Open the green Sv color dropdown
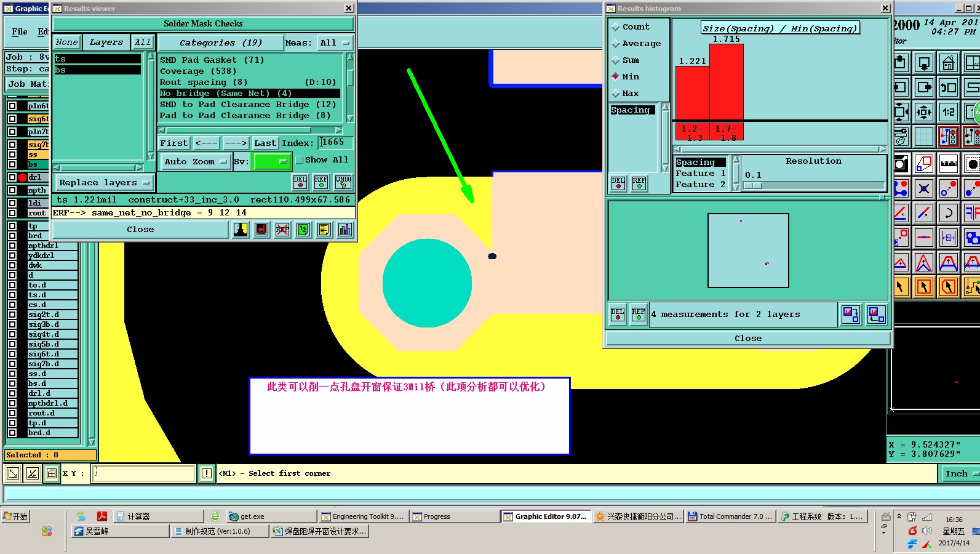Viewport: 980px width, 554px height. (x=272, y=162)
